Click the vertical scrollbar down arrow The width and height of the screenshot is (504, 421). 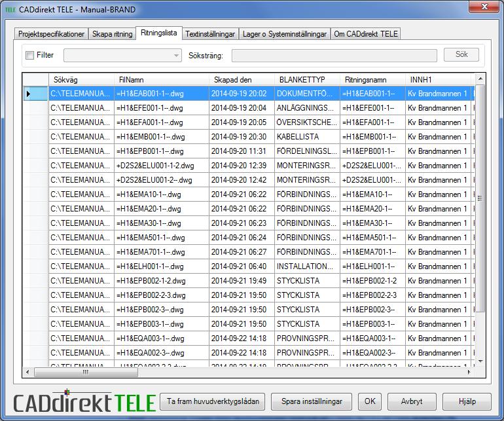point(480,361)
